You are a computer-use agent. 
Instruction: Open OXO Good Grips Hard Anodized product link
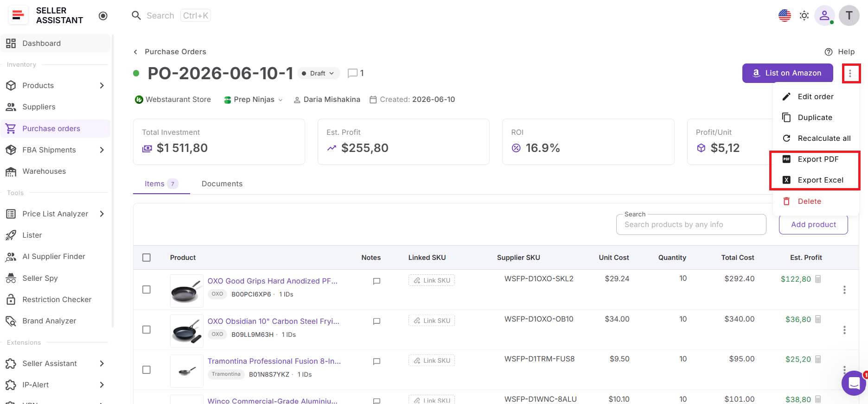coord(273,281)
